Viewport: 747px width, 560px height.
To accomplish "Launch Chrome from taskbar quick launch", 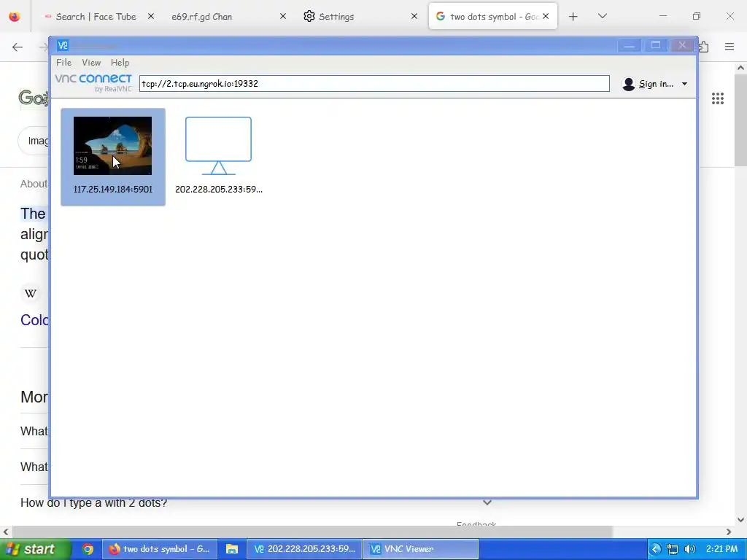I will click(88, 549).
